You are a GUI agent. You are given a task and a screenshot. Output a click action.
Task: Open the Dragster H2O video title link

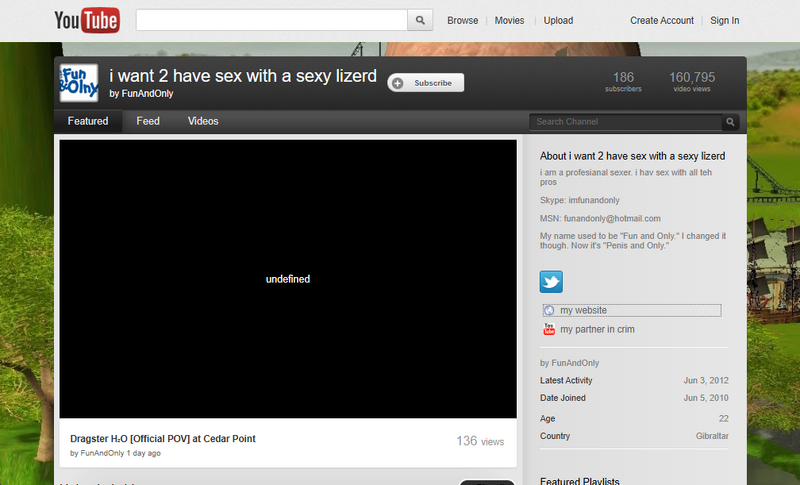163,439
